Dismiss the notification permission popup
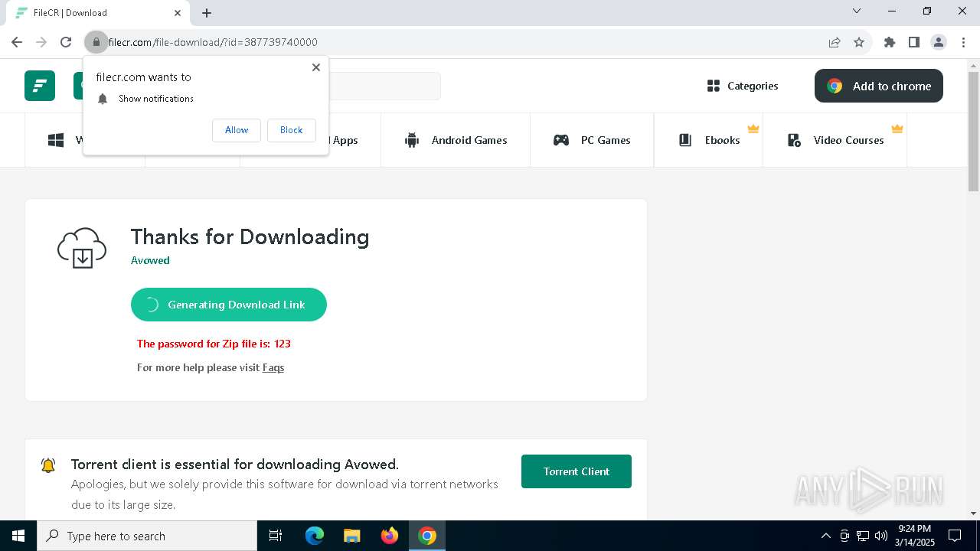The height and width of the screenshot is (551, 980). (316, 67)
